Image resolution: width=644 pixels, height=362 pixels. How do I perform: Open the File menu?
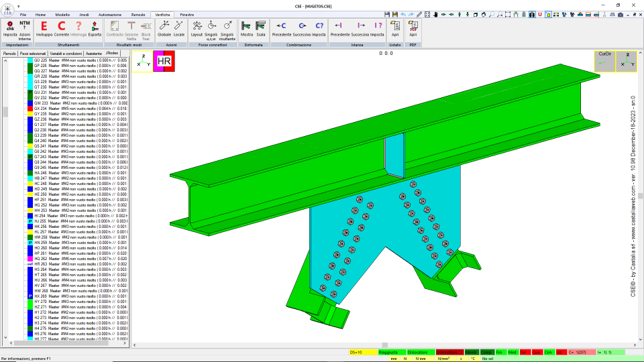23,15
